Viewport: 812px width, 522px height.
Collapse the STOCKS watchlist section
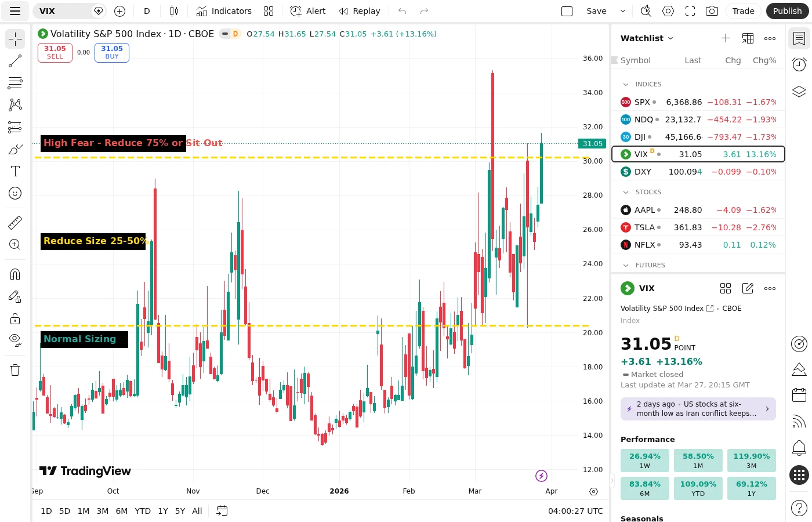click(x=626, y=193)
